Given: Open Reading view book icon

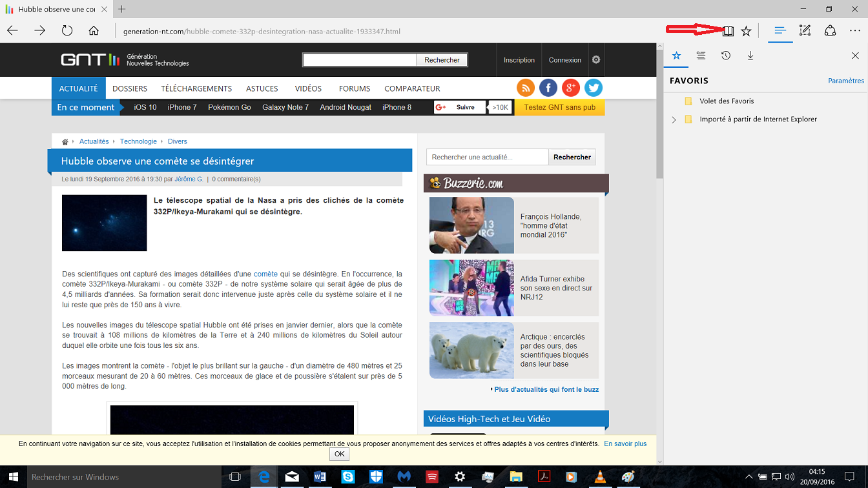Looking at the screenshot, I should pos(728,30).
